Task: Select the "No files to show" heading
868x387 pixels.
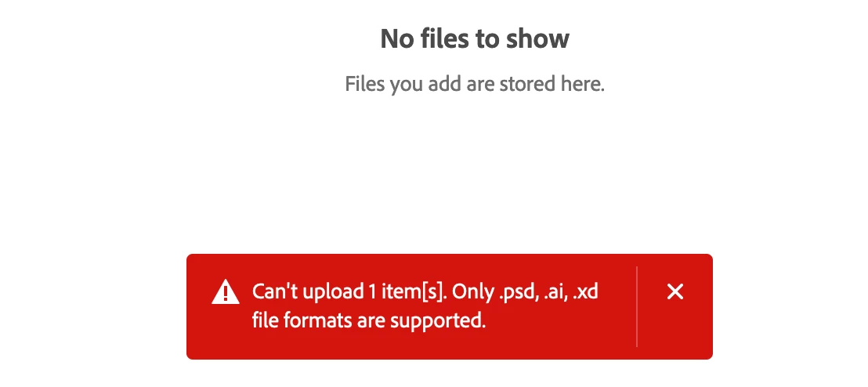Action: [475, 38]
